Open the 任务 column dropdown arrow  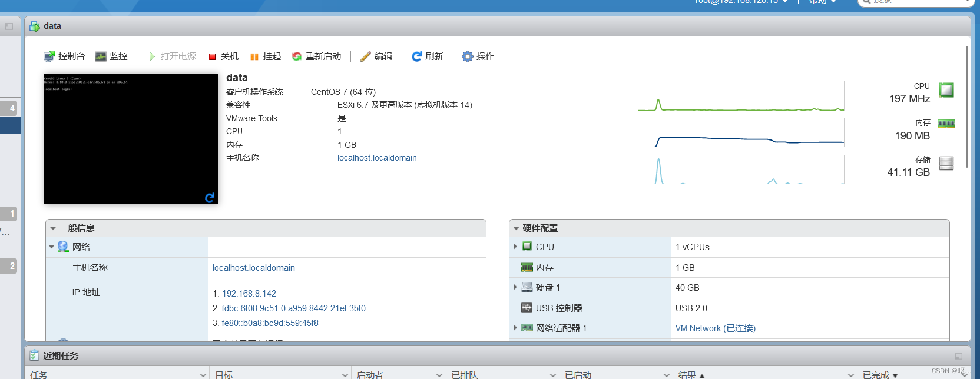(203, 375)
